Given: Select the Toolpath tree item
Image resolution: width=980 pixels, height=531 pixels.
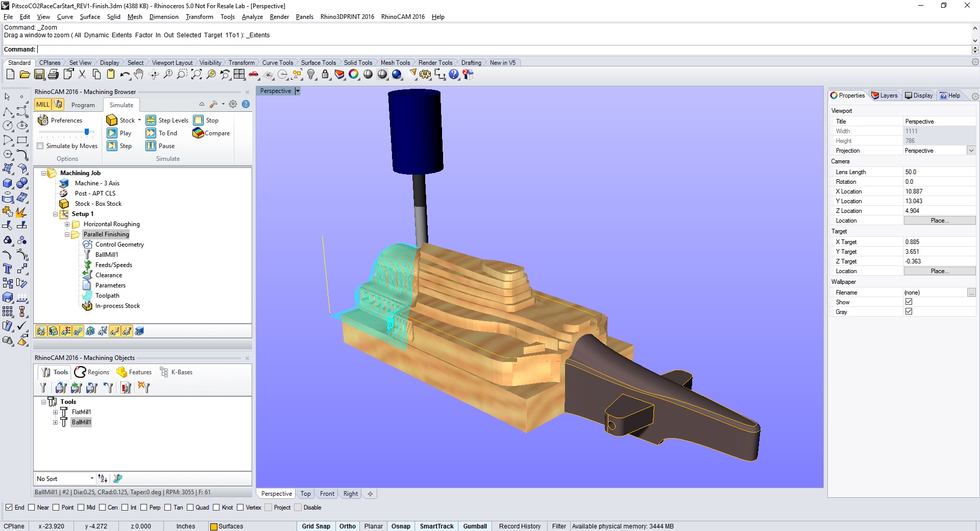Looking at the screenshot, I should [x=107, y=296].
